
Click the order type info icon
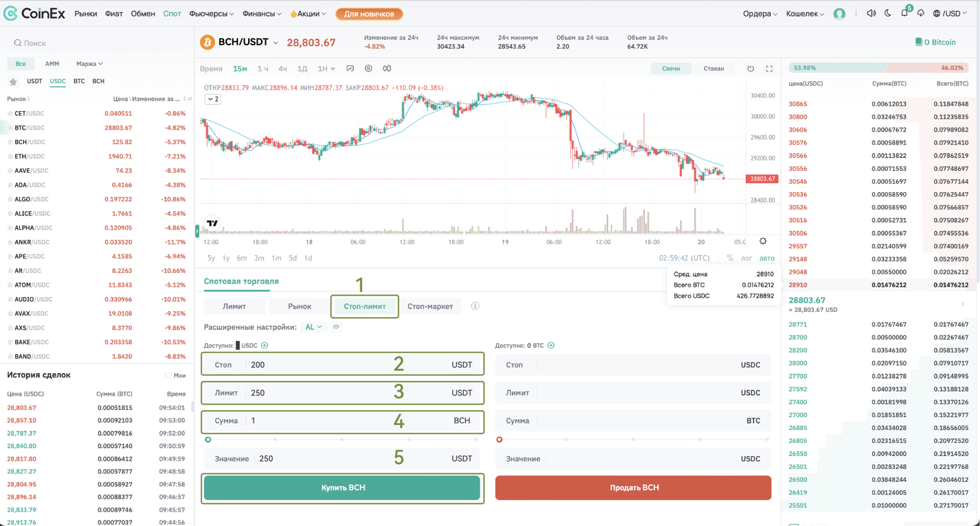[475, 306]
